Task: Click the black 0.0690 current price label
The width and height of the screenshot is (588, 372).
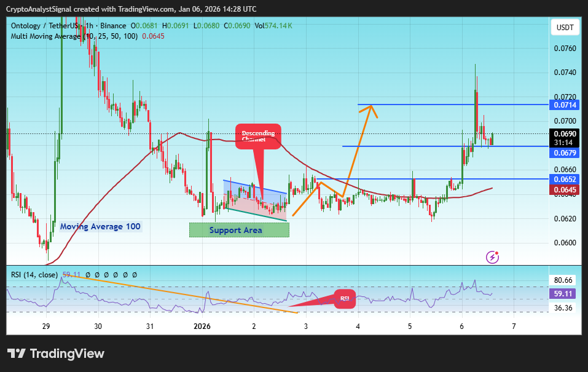Action: click(x=565, y=134)
